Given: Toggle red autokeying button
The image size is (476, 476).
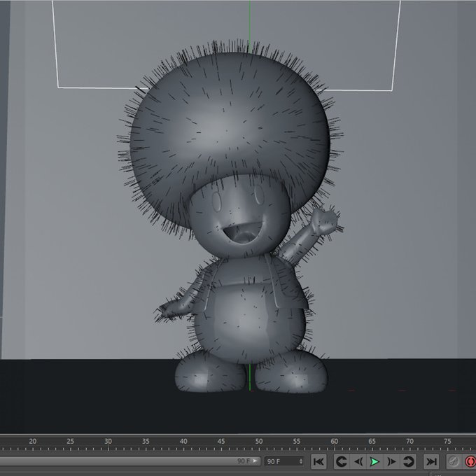Looking at the screenshot, I should click(470, 461).
